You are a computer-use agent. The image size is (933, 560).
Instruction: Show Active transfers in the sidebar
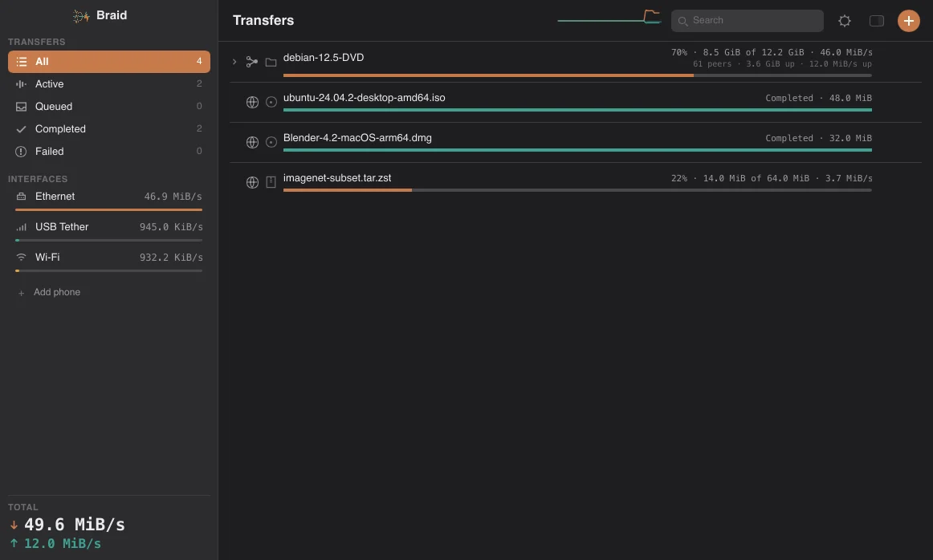click(x=109, y=84)
